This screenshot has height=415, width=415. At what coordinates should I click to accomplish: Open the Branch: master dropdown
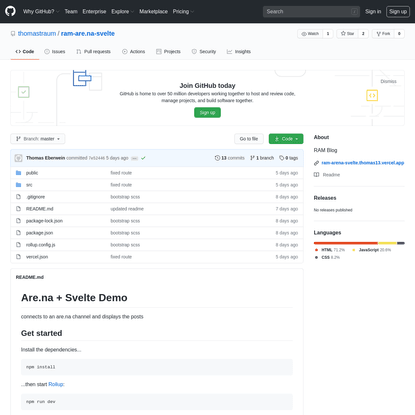[38, 139]
